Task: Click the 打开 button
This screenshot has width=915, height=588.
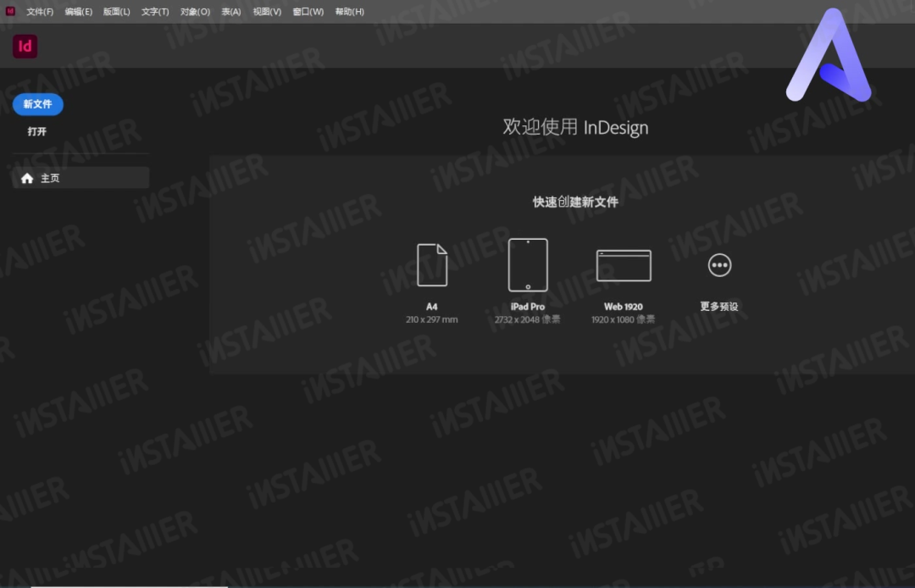Action: pyautogui.click(x=36, y=132)
